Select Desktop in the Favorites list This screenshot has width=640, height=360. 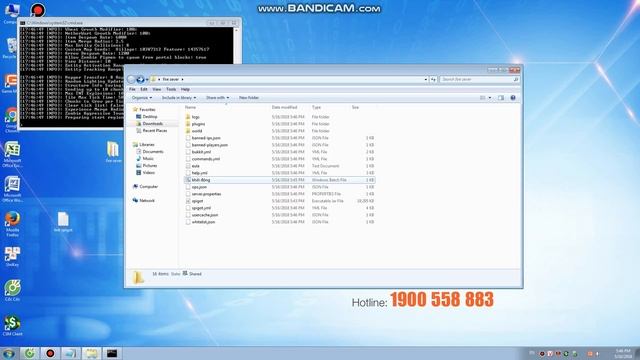(x=149, y=117)
